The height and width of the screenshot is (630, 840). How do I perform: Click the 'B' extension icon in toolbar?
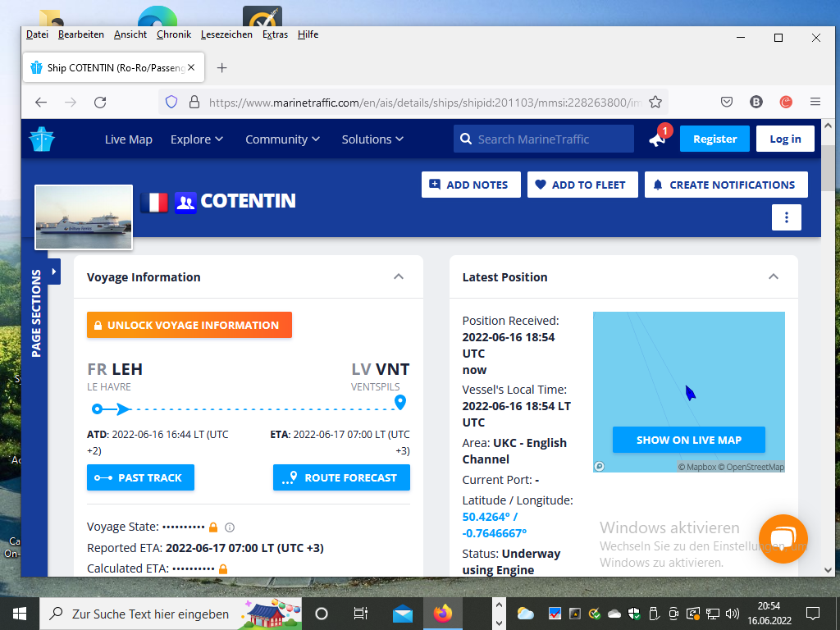[756, 102]
